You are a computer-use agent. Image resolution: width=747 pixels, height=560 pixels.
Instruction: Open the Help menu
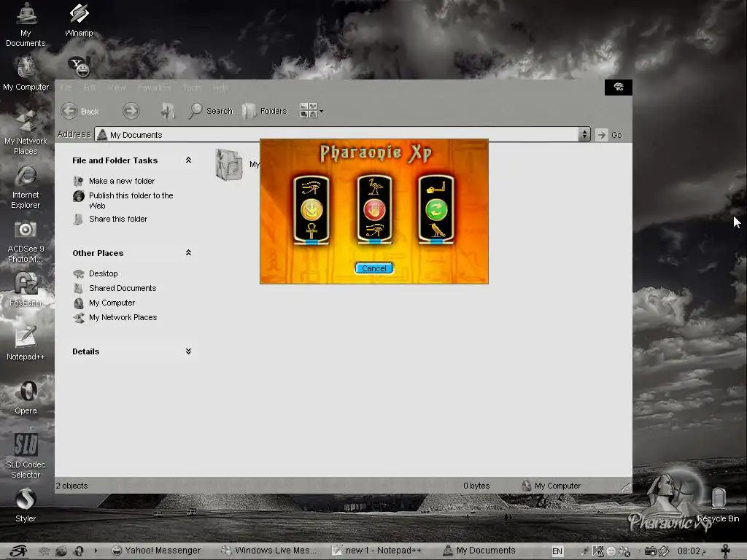coord(220,87)
